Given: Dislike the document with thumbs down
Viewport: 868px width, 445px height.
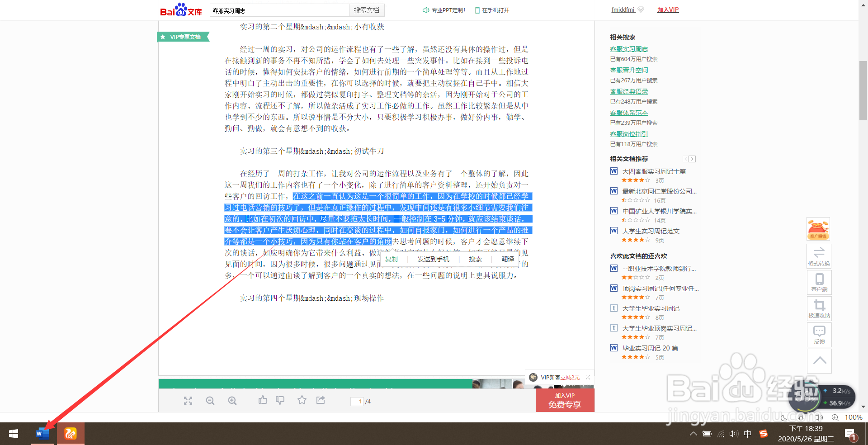Looking at the screenshot, I should pos(280,400).
